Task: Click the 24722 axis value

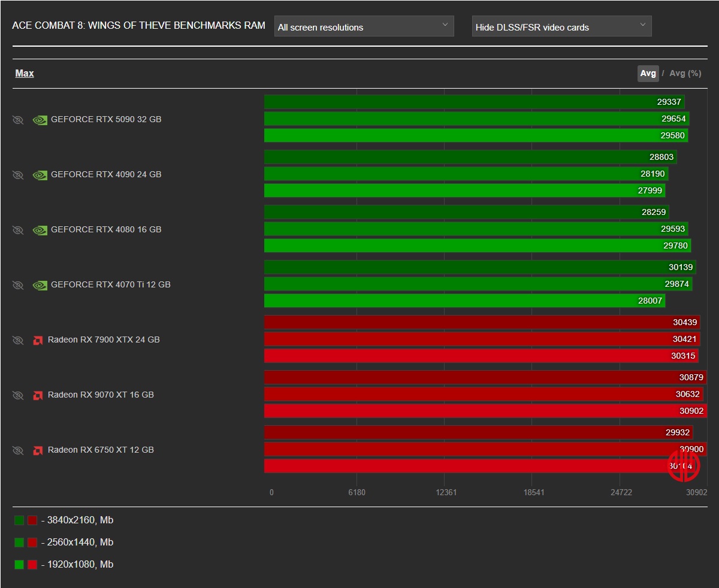Action: point(621,492)
